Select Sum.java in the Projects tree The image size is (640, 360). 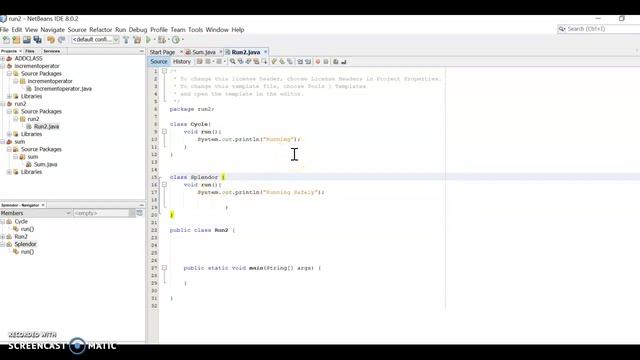pos(45,164)
